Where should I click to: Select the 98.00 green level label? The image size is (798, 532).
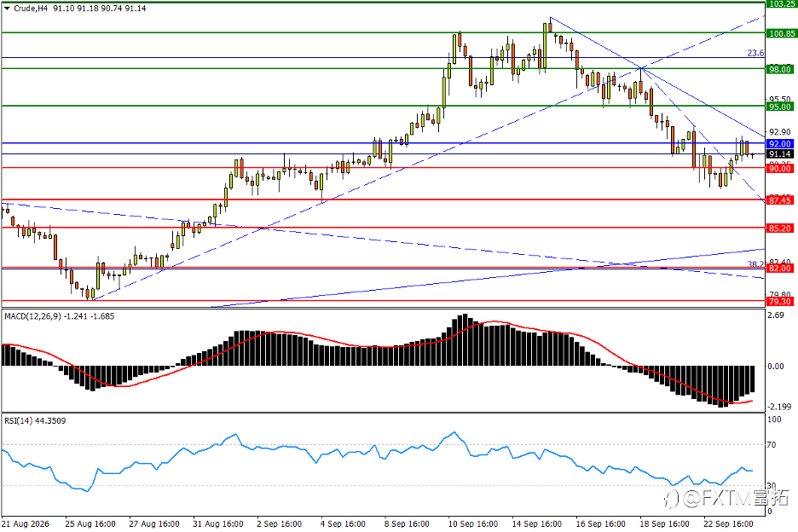780,69
